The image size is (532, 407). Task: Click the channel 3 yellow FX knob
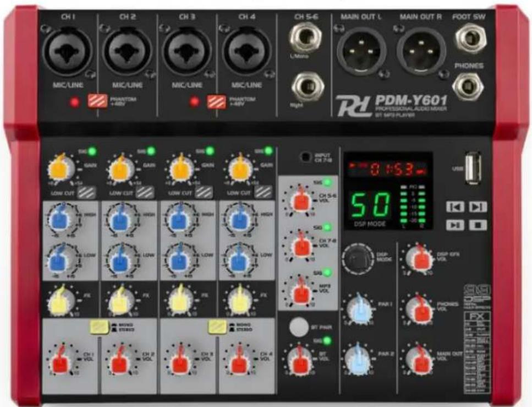click(x=180, y=300)
